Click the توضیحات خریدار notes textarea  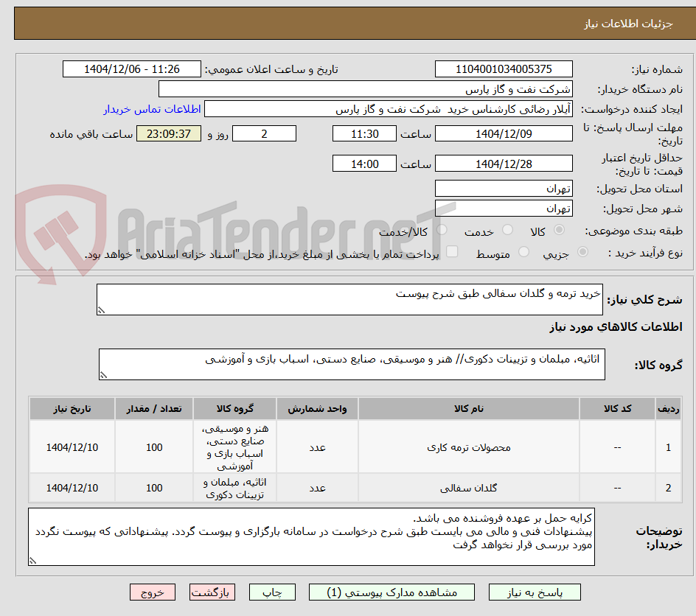pos(312,536)
